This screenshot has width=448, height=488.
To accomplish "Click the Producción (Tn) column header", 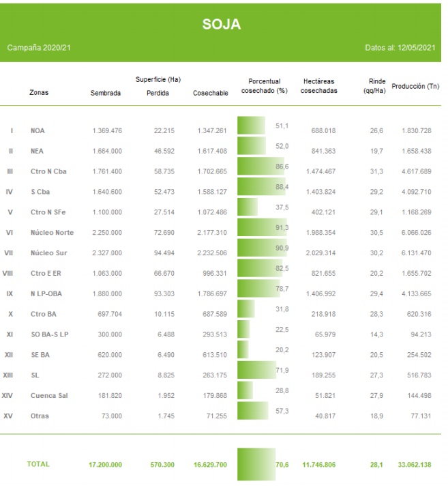I will tap(415, 86).
